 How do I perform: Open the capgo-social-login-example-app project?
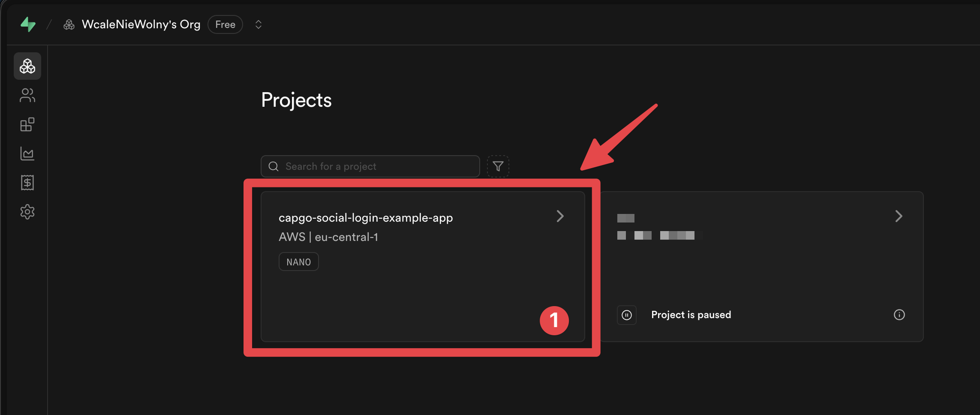click(366, 217)
